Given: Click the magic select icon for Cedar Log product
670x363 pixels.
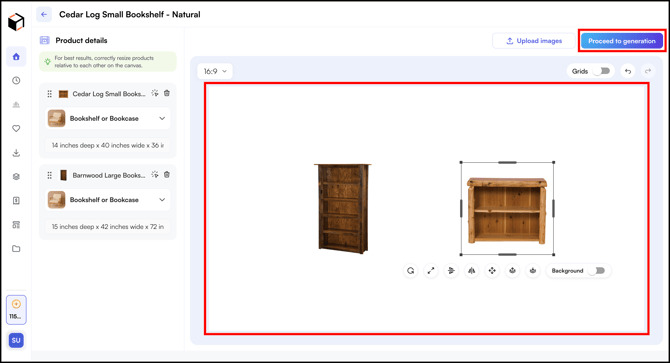Looking at the screenshot, I should pos(155,93).
